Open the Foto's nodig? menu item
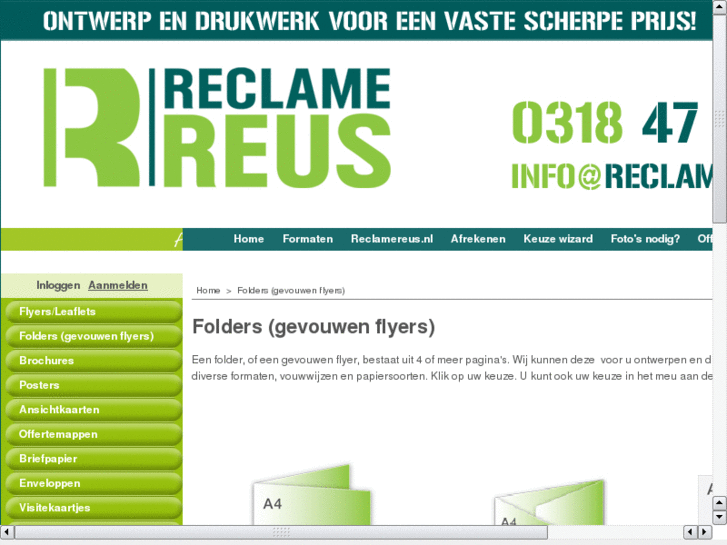This screenshot has width=727, height=545. tap(645, 239)
